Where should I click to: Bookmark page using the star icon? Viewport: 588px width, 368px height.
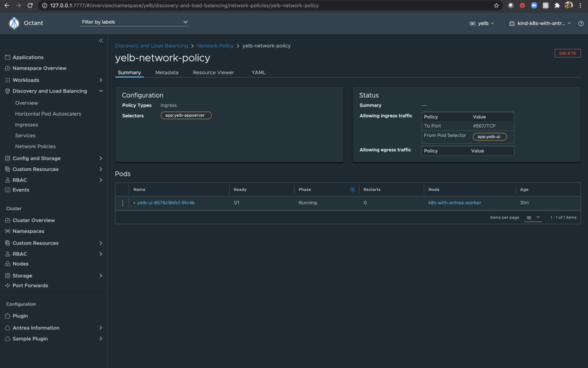[496, 6]
